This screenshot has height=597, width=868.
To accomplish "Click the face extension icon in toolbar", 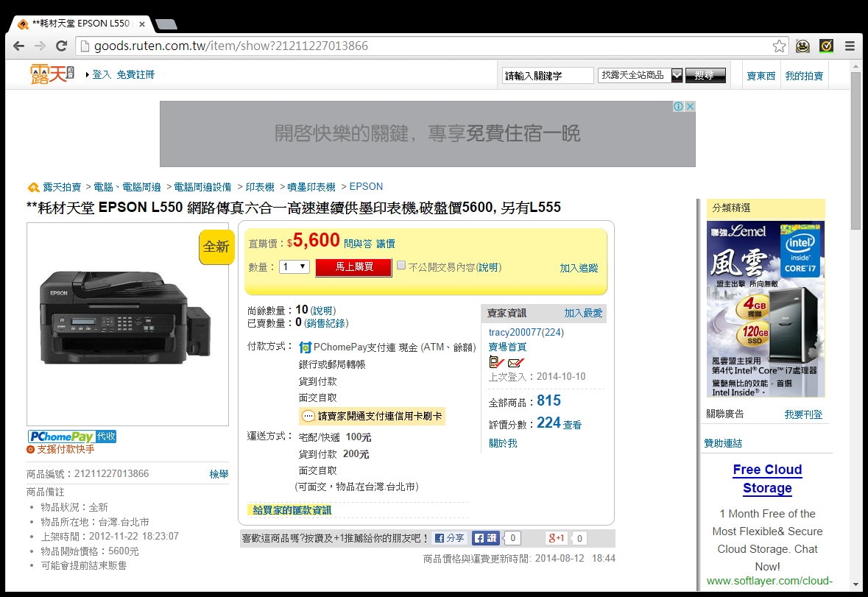I will point(802,46).
